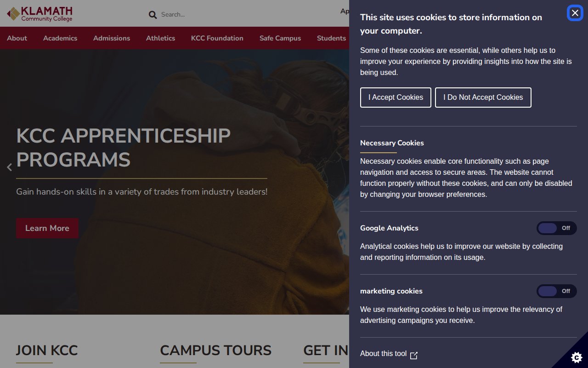Expand the KCC Foundation menu
The height and width of the screenshot is (368, 588).
pyautogui.click(x=217, y=38)
